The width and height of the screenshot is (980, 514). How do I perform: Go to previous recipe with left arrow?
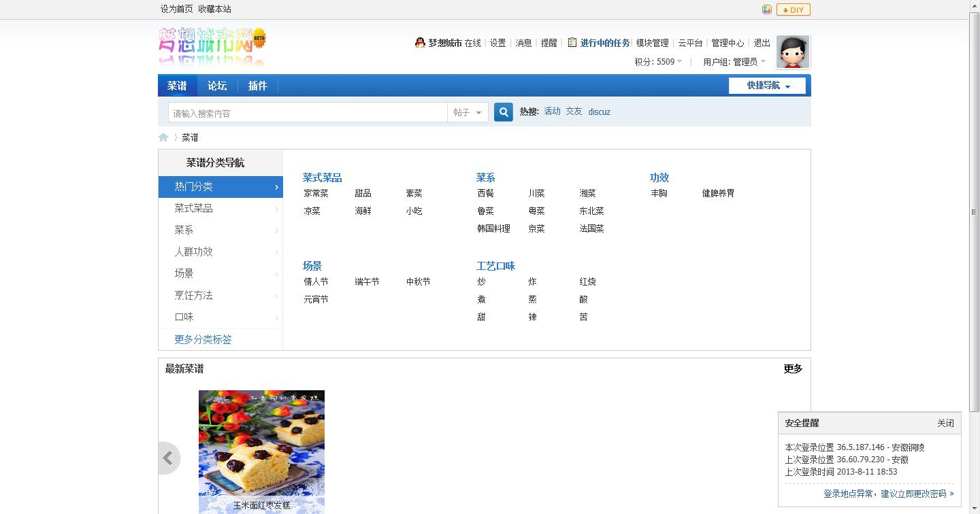(x=168, y=458)
